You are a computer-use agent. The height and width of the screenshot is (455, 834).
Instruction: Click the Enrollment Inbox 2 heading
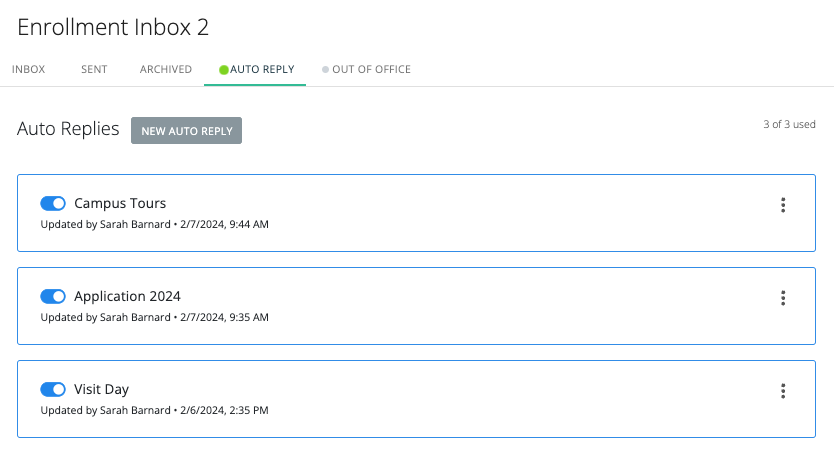pos(113,27)
